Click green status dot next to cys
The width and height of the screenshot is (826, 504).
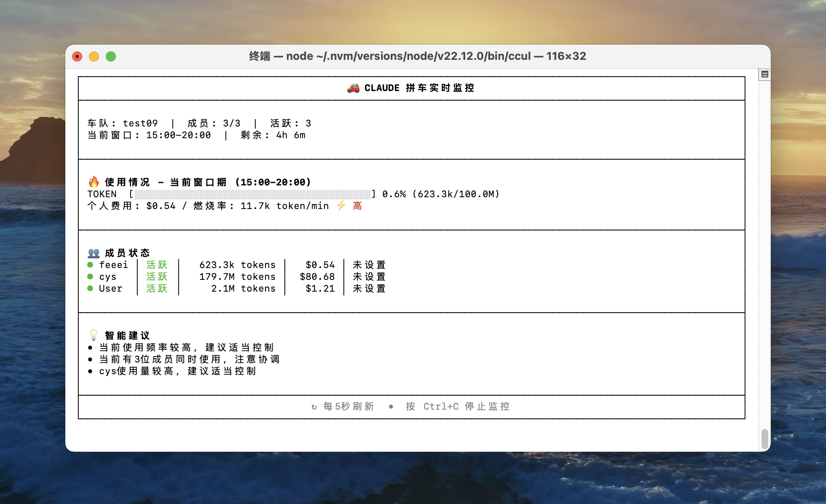(90, 276)
